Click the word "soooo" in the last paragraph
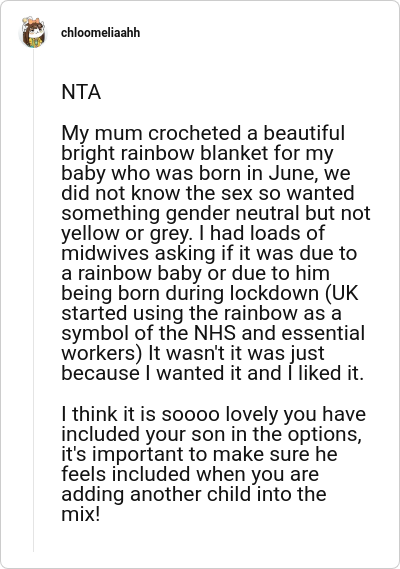The image size is (400, 569). (190, 414)
